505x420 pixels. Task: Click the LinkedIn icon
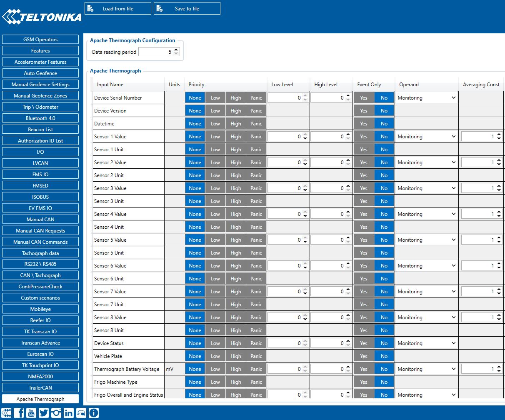[69, 413]
